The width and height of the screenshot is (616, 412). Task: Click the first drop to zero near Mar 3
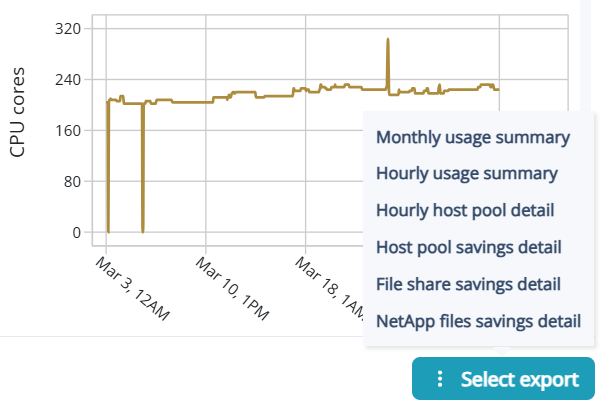[x=108, y=230]
